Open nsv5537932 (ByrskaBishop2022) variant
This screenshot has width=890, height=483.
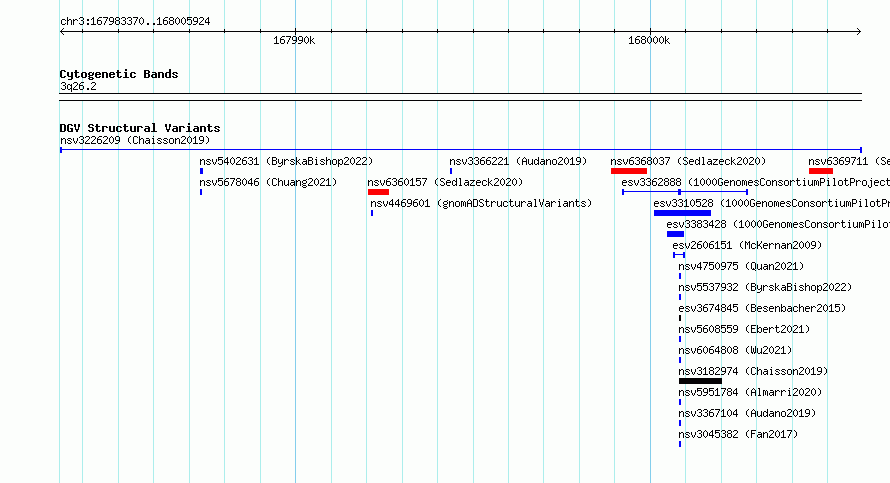[x=765, y=287]
